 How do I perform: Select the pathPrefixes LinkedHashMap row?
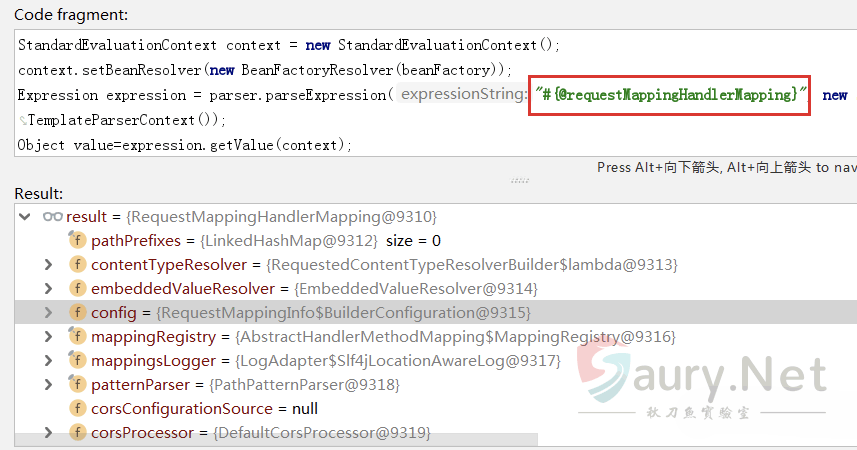(265, 240)
